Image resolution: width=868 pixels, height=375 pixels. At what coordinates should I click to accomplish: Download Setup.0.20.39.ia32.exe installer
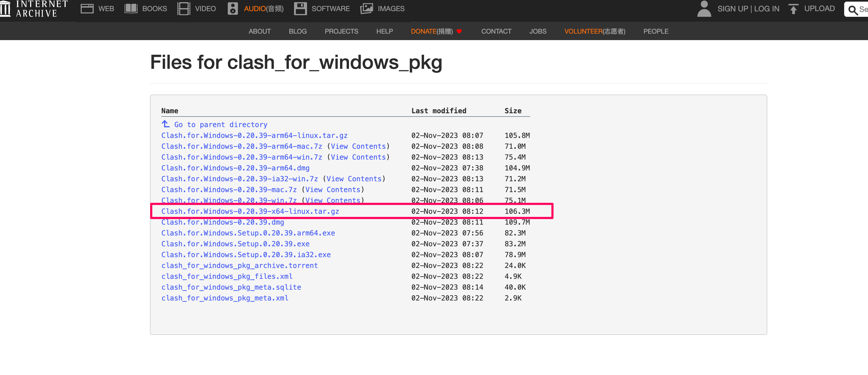point(246,255)
